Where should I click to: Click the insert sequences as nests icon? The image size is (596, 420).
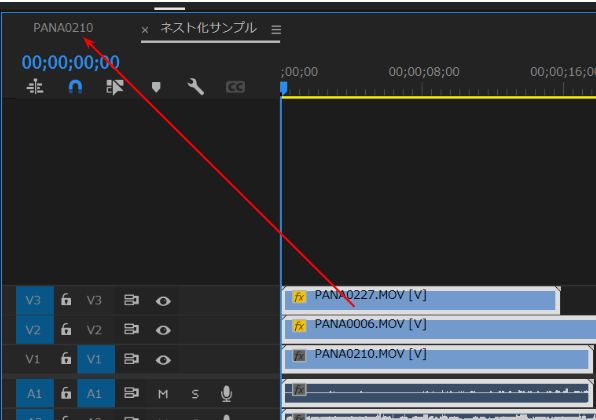[35, 87]
